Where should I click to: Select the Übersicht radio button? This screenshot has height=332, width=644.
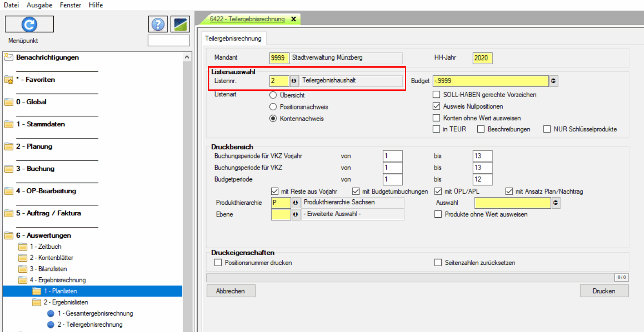272,95
